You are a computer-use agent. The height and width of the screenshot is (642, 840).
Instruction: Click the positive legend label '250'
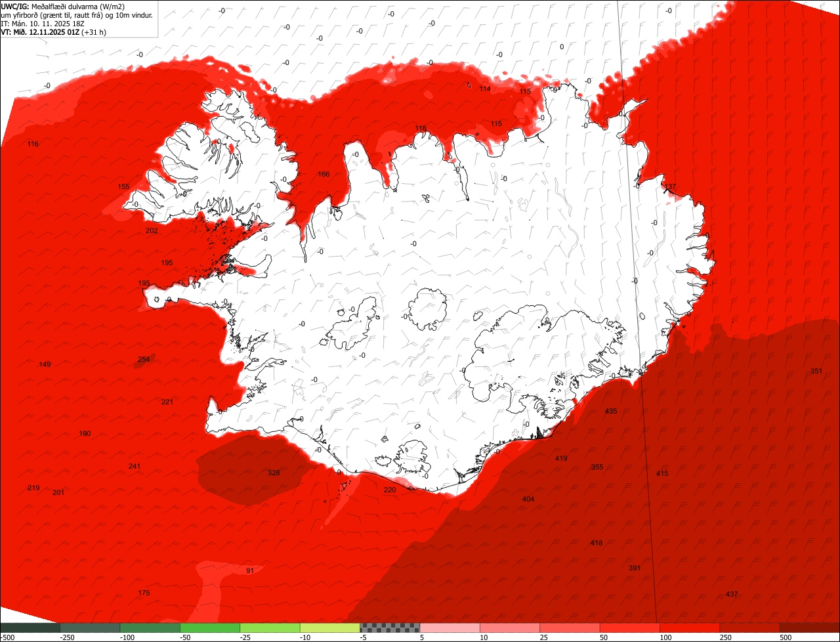pos(726,637)
